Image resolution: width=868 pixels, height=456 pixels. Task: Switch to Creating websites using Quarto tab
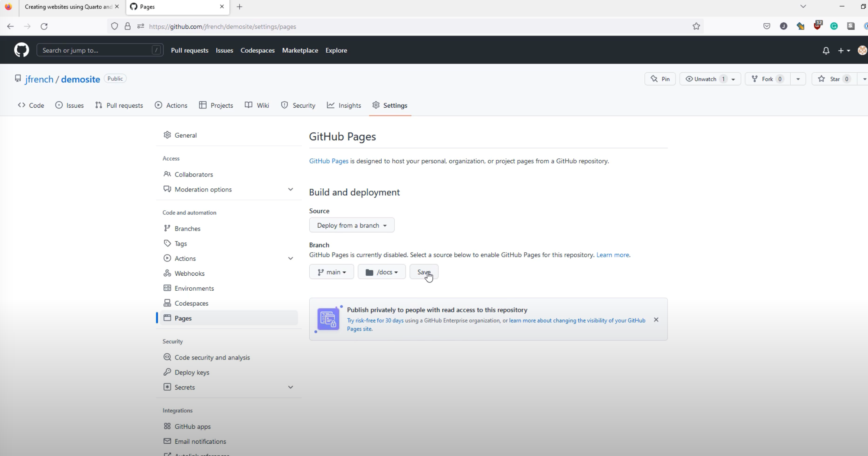tap(68, 7)
